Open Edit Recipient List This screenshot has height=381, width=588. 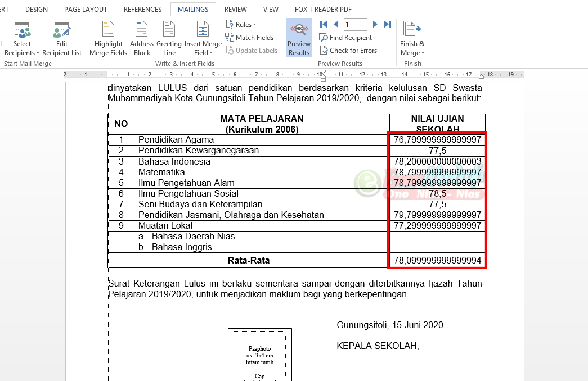coord(62,39)
